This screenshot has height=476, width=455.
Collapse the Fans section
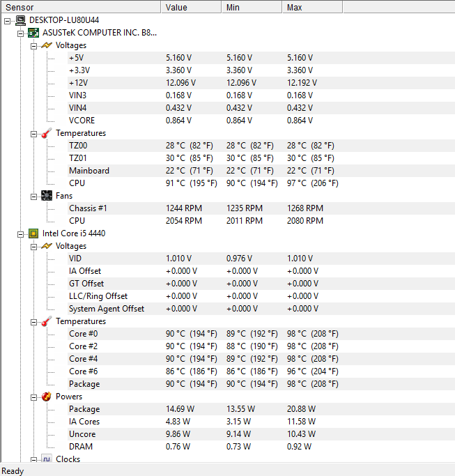(x=33, y=197)
